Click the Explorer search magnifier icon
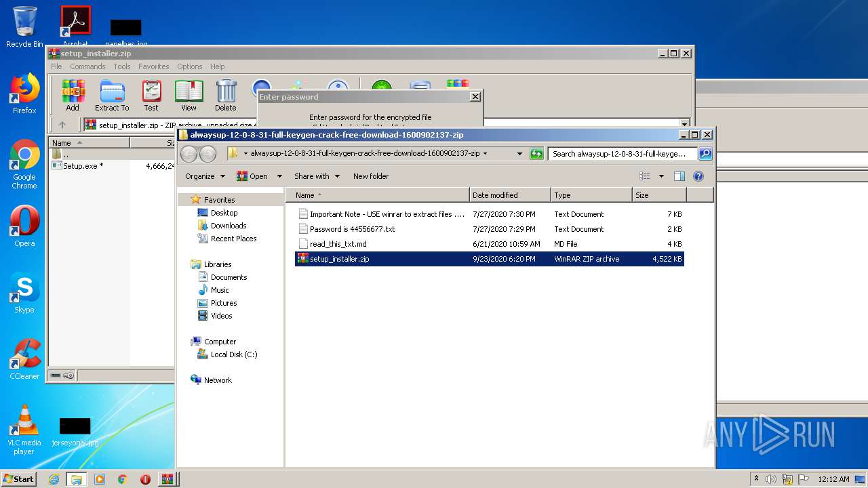 pos(705,154)
